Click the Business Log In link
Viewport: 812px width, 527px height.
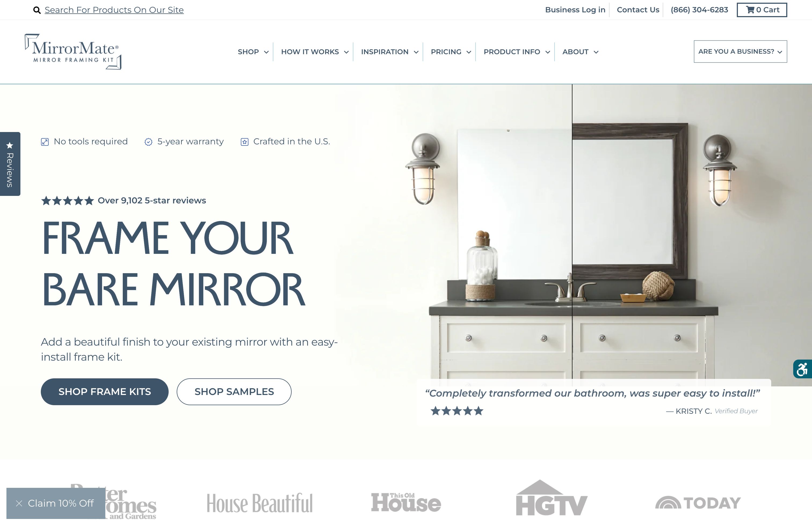click(x=575, y=9)
